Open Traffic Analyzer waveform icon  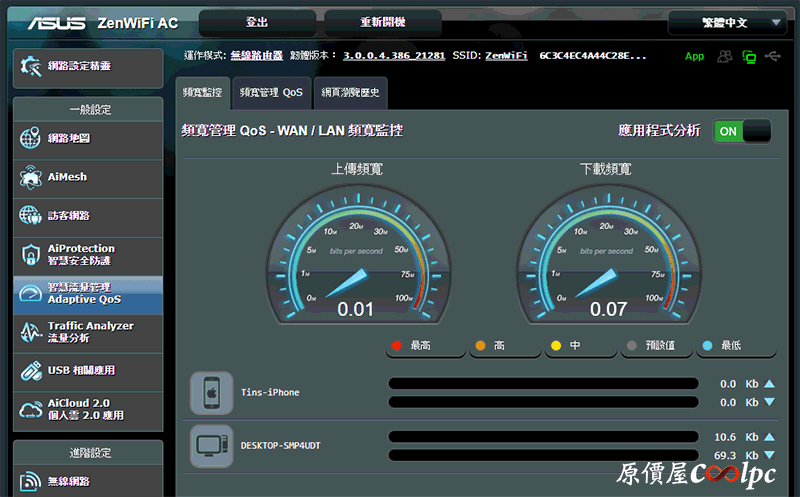tap(31, 332)
